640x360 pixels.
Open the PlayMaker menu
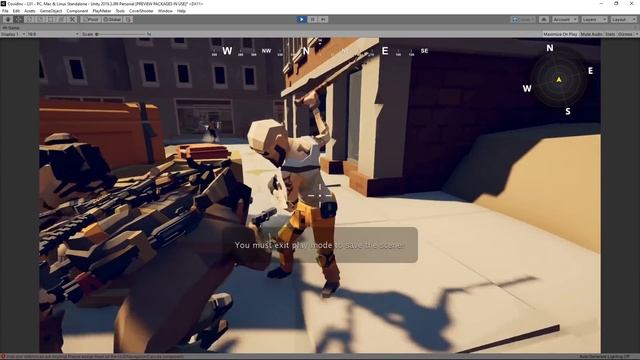pos(102,11)
